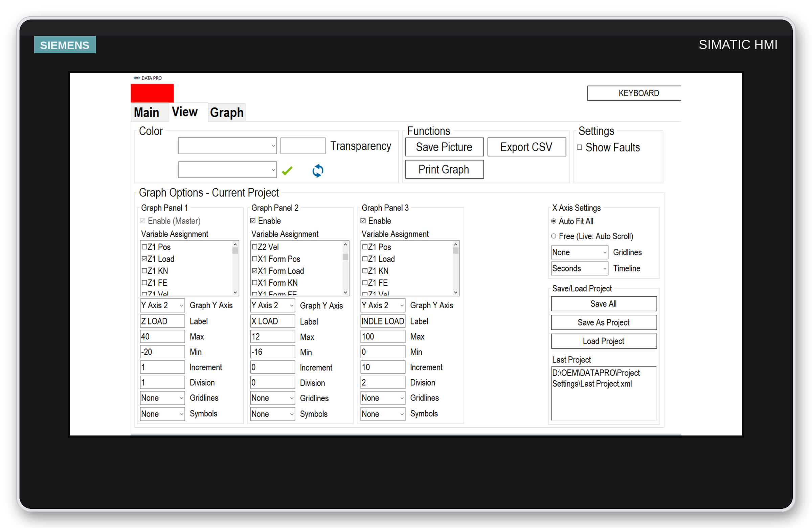Screen dimensions: 812x528
Task: Open the second Color dropdown
Action: point(227,170)
